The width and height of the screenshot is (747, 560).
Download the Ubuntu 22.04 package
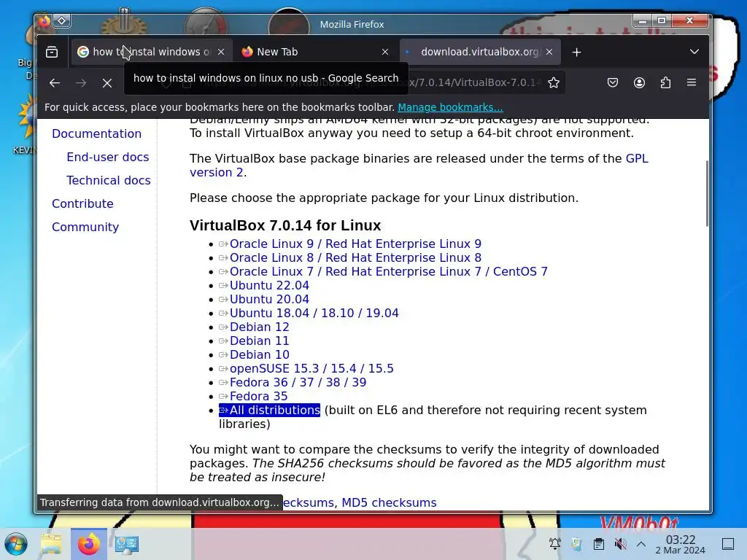(x=269, y=285)
